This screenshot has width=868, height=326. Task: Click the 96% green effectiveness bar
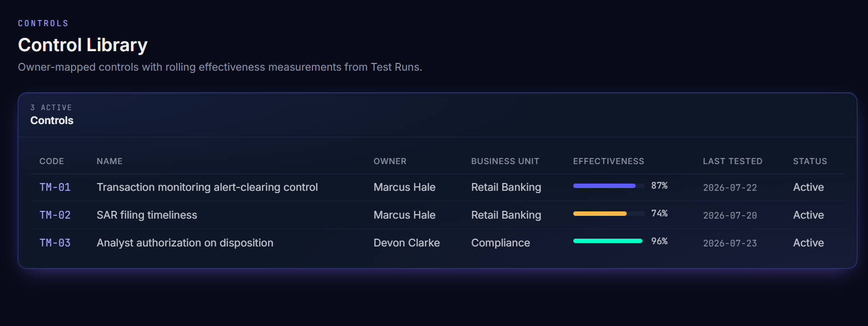tap(609, 241)
